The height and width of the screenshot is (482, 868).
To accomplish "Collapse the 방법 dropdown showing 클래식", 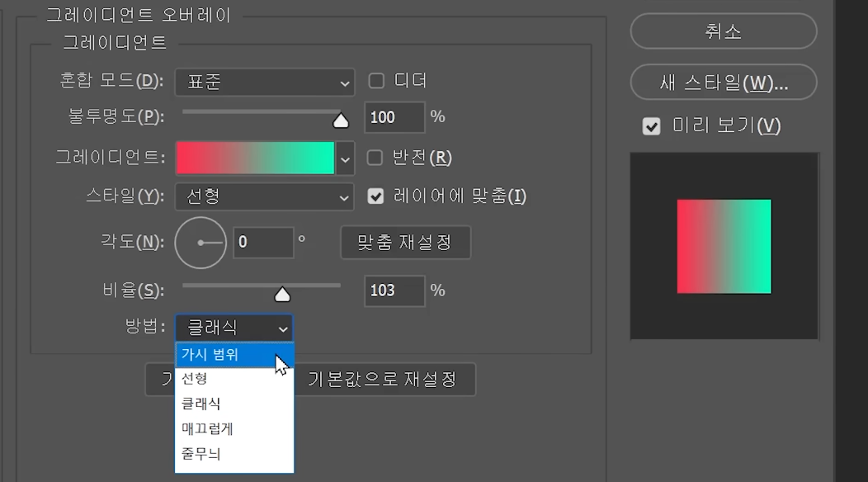I will [x=234, y=328].
